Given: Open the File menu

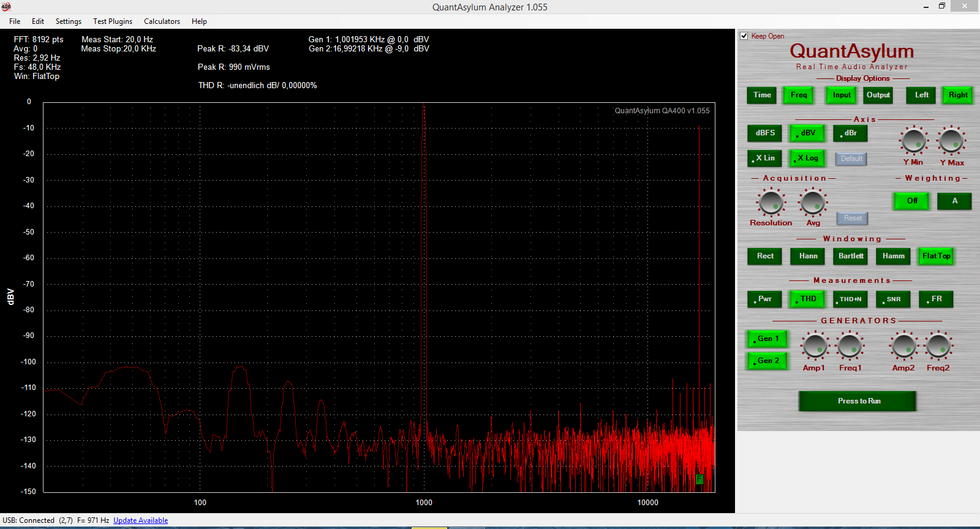Looking at the screenshot, I should [x=15, y=21].
